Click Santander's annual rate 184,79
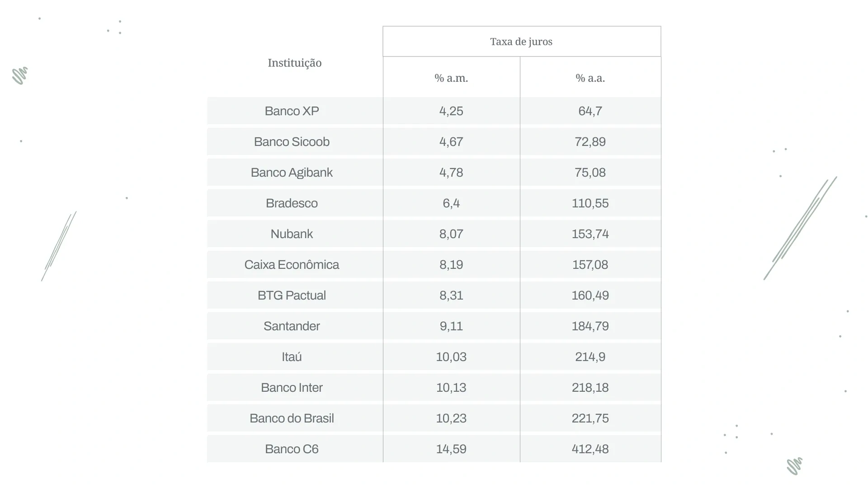The image size is (868, 488). pos(590,326)
